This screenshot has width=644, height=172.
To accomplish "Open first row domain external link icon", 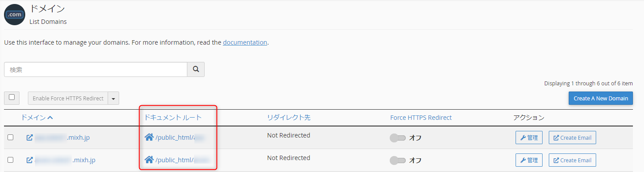I will [30, 138].
